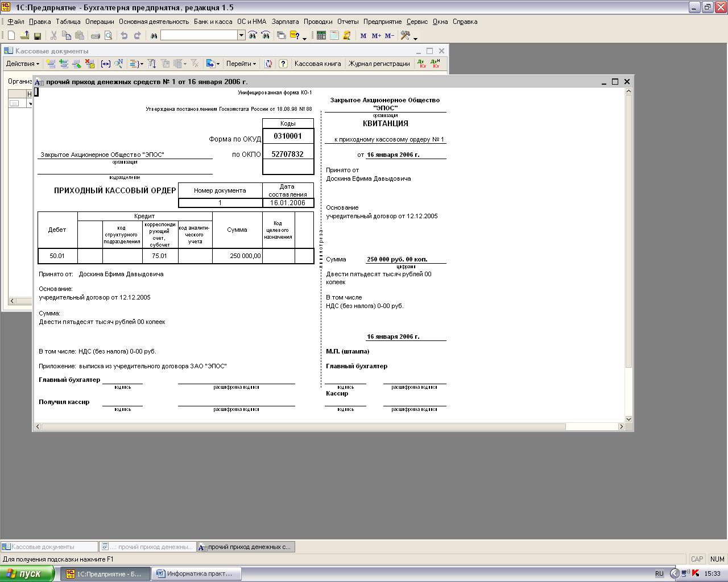Click the Undo arrow icon

[x=124, y=35]
